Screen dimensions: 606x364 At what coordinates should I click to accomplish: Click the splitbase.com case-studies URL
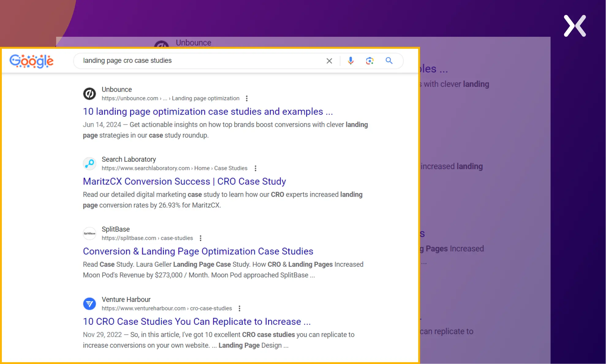(147, 238)
